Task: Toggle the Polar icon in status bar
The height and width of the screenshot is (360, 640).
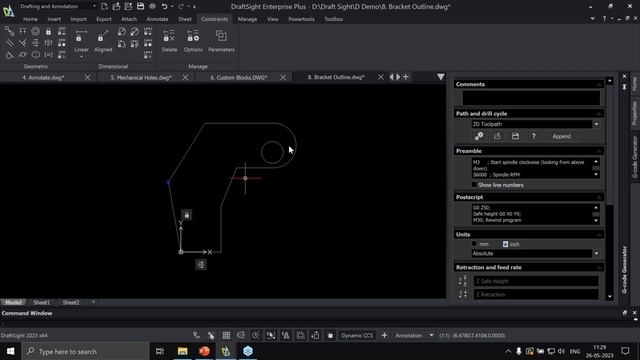Action: click(x=256, y=336)
